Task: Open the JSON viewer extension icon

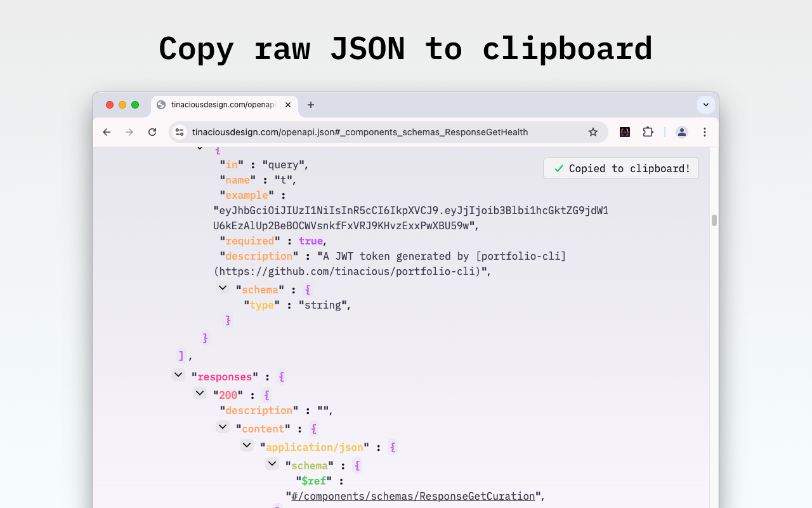Action: (x=625, y=132)
